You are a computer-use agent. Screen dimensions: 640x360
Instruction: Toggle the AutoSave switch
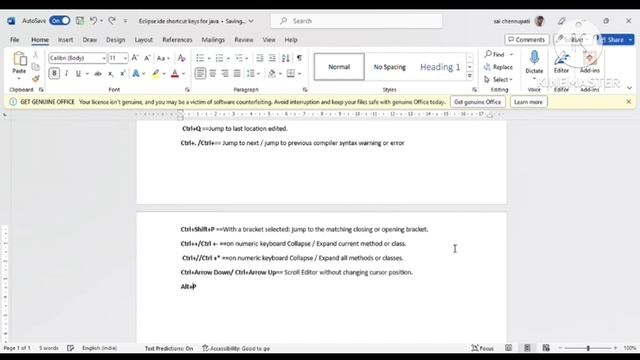[x=60, y=21]
